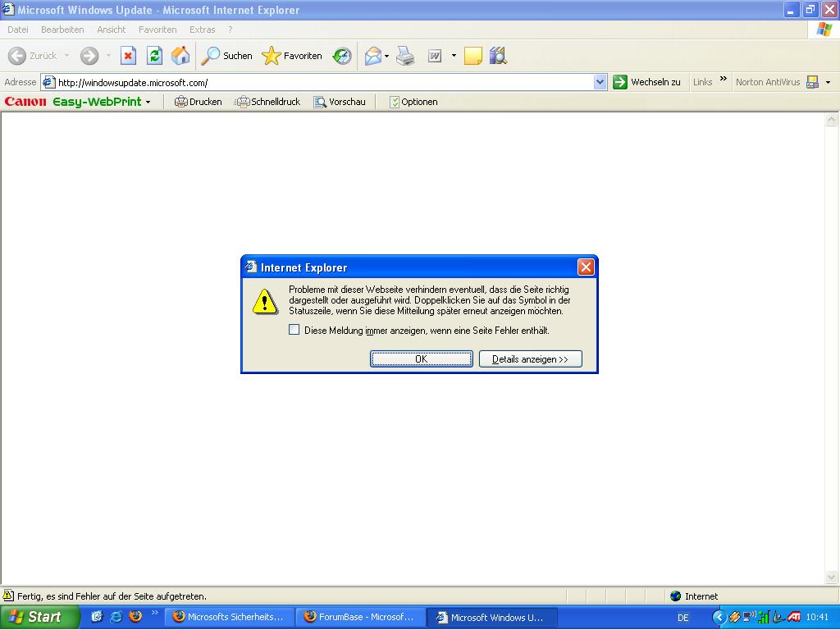Open dropdown next to the Word edit icon

tap(454, 56)
